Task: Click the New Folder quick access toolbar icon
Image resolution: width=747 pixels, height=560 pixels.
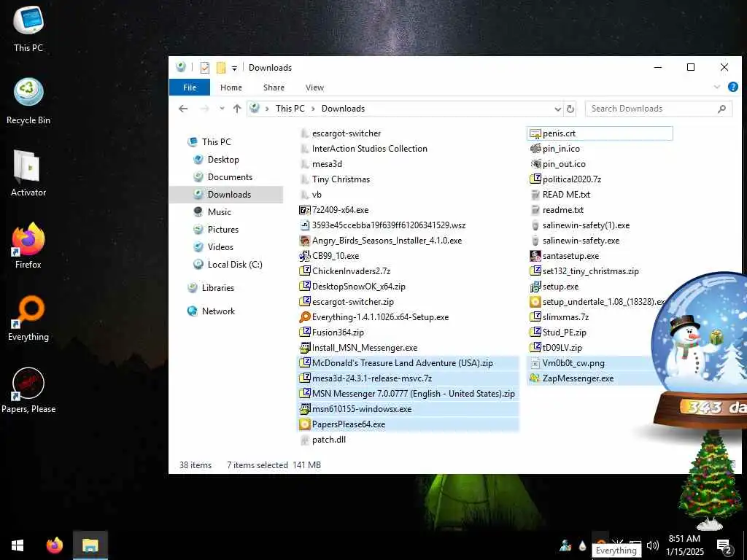Action: (221, 68)
